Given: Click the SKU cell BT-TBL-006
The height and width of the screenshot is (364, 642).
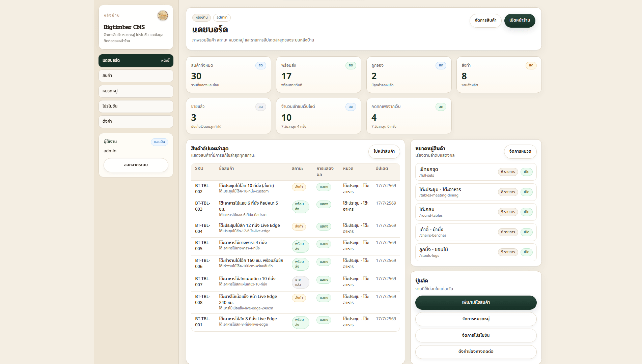Looking at the screenshot, I should click(202, 264).
